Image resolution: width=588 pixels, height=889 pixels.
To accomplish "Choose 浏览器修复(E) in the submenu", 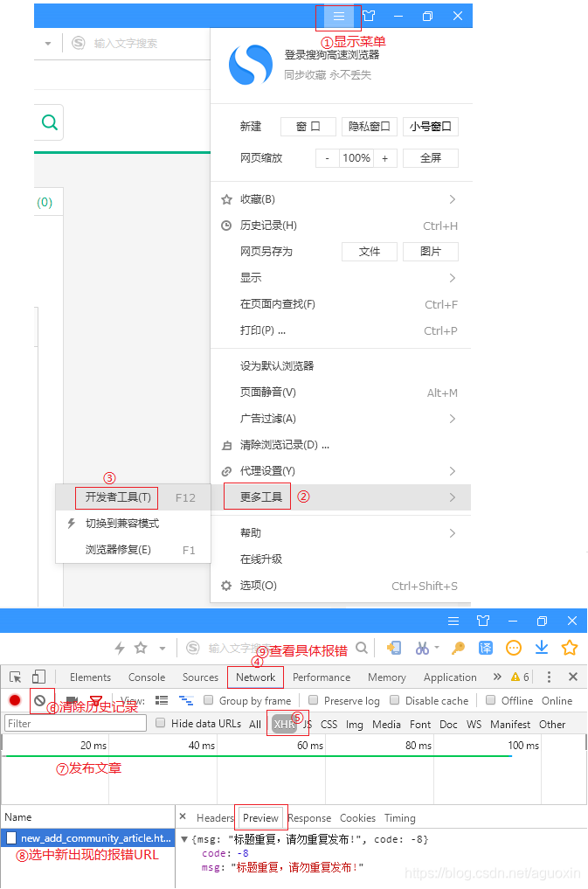I will pyautogui.click(x=133, y=550).
